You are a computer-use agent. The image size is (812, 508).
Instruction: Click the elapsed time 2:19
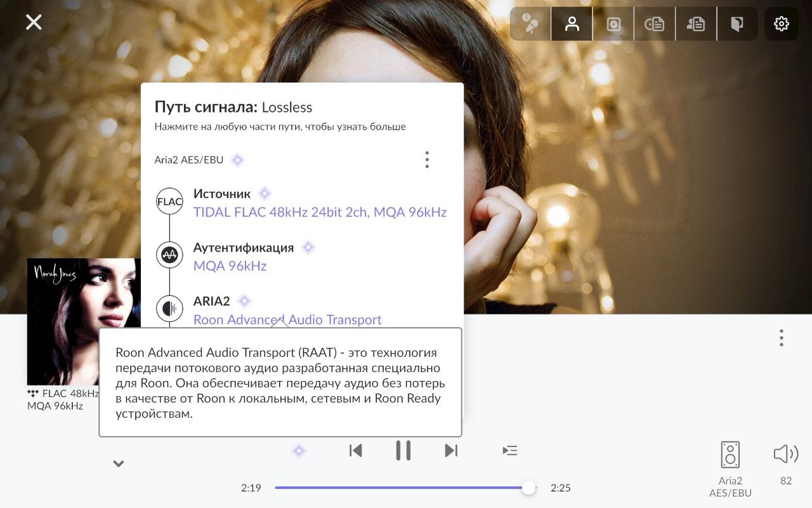coord(251,488)
